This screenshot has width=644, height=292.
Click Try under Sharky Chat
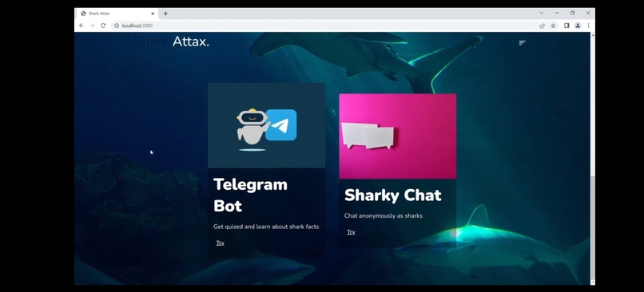351,232
